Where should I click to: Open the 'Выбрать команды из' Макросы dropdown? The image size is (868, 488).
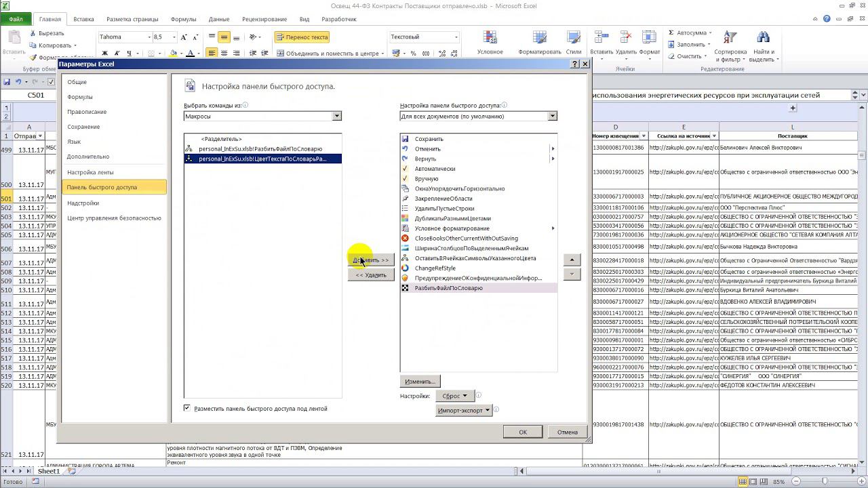click(x=336, y=116)
